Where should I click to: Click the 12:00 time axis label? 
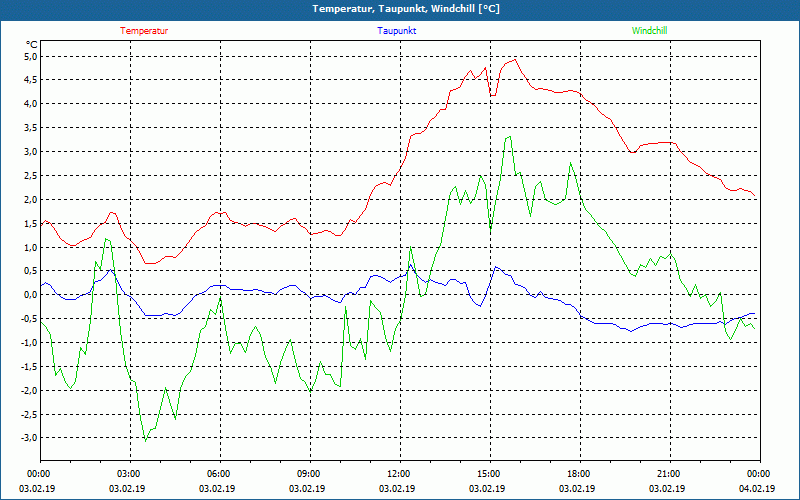point(401,474)
